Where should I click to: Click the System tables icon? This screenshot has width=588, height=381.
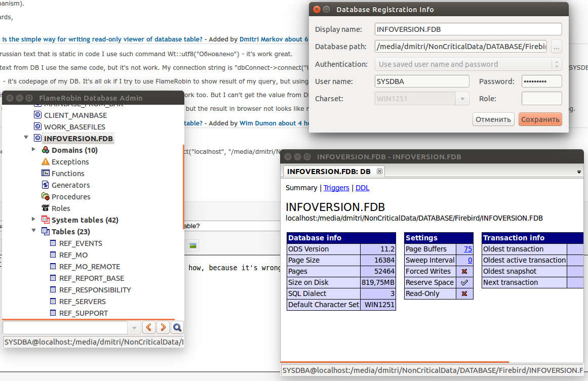click(46, 220)
